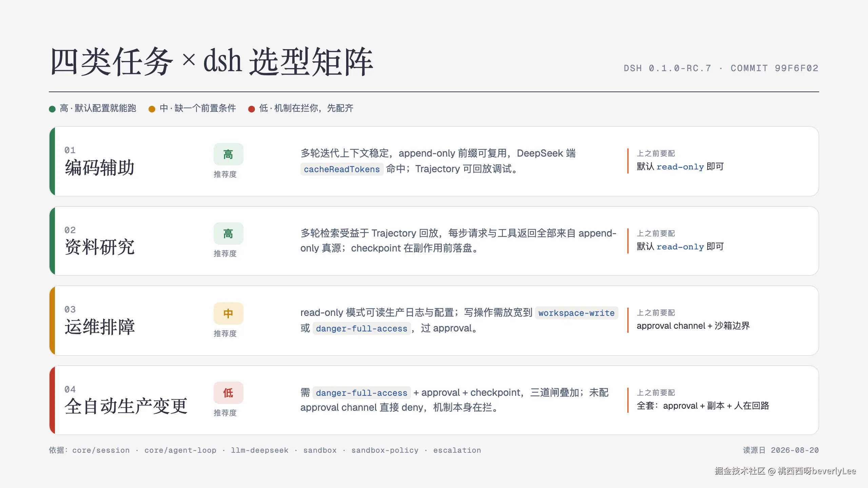Click 默认 read-only 即可 in 资料研究 row
This screenshot has width=868, height=488.
(680, 247)
